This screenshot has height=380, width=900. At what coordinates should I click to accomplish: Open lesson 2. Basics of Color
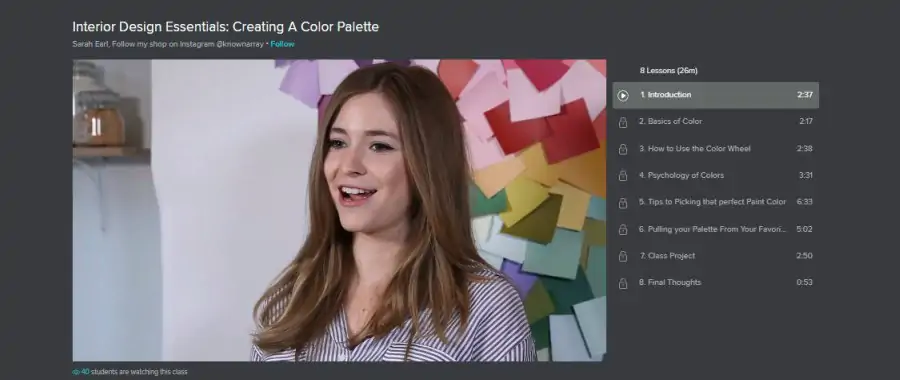716,121
